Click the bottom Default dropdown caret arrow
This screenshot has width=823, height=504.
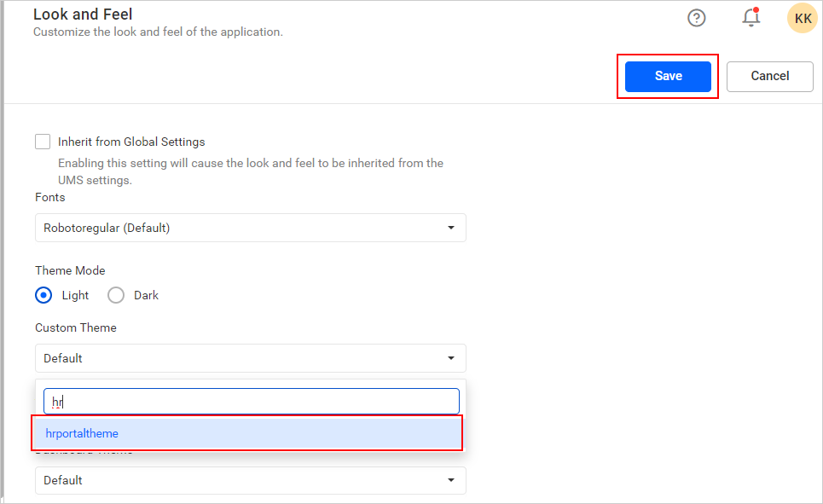click(450, 480)
